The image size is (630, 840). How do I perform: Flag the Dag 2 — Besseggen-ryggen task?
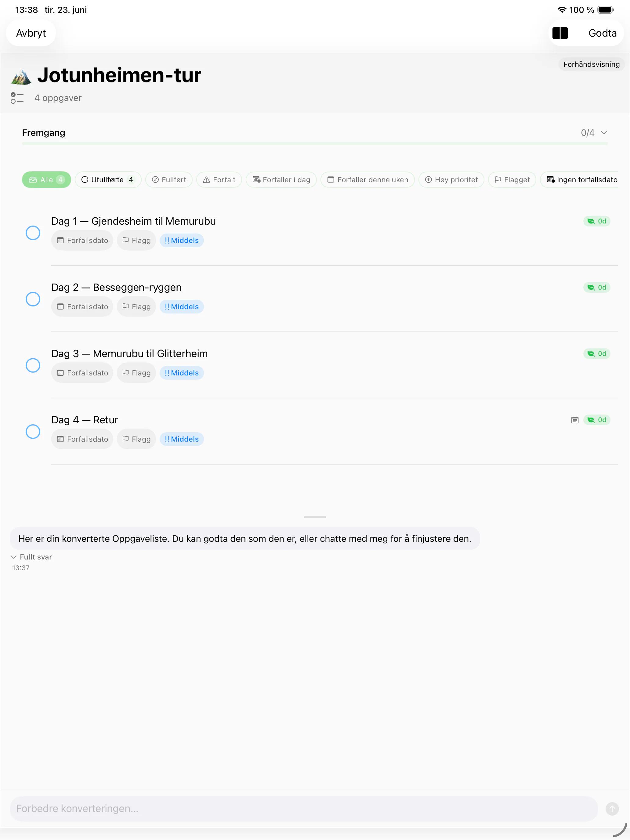click(136, 306)
